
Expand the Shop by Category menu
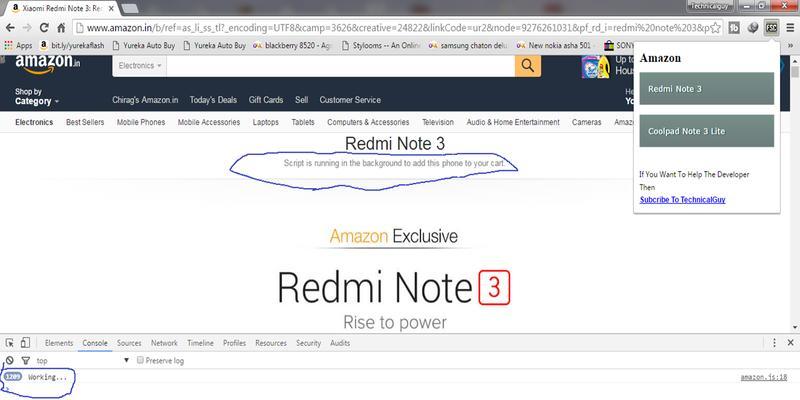(37, 96)
